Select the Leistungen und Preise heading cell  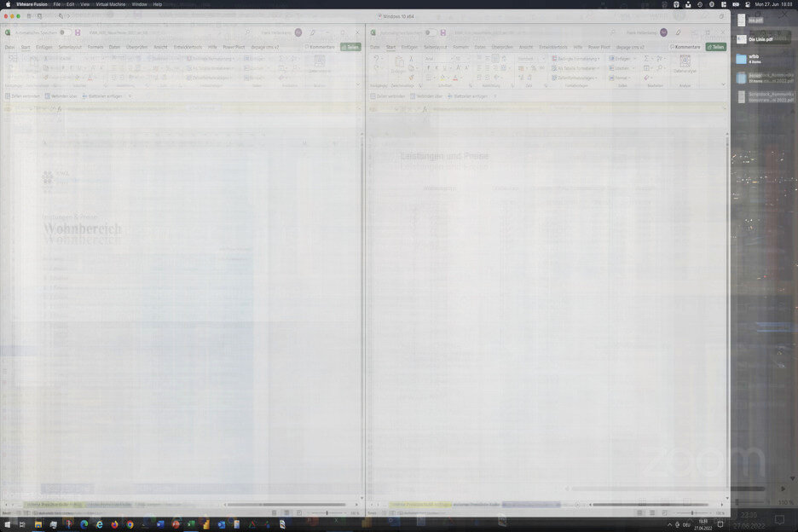coord(444,156)
